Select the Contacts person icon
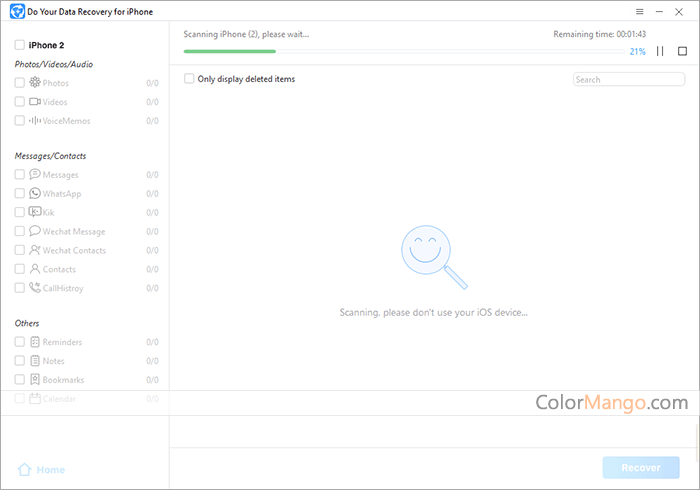The height and width of the screenshot is (490, 700). coord(35,269)
